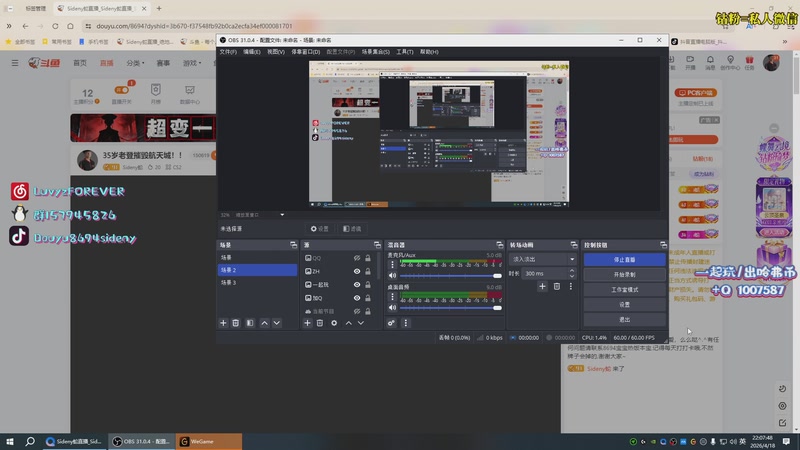The image size is (800, 450).
Task: Open desktop audio channel three-dot options
Action: point(392,296)
